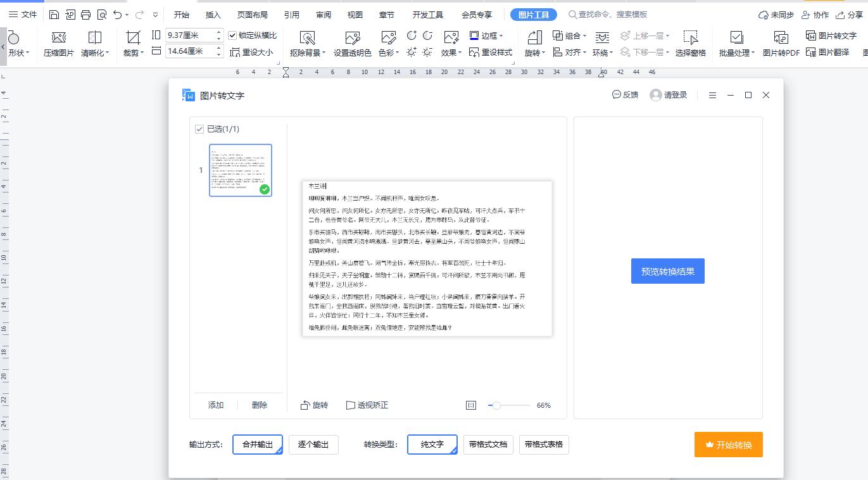
Task: Click the 开始转换 convert button
Action: (728, 445)
